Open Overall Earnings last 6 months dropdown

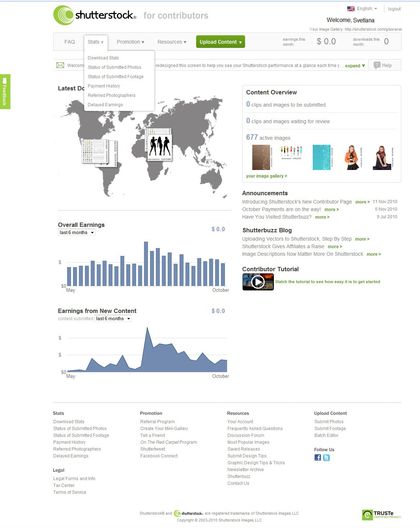[77, 233]
